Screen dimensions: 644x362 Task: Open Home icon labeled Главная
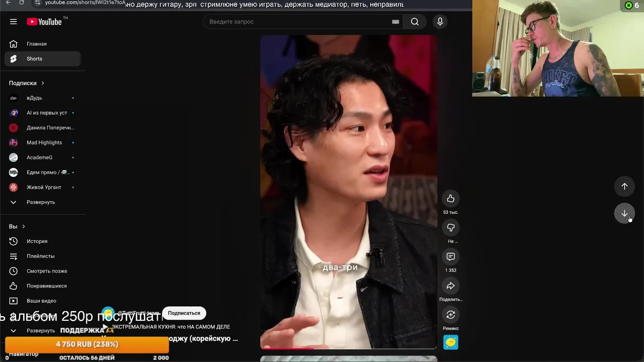[x=43, y=44]
